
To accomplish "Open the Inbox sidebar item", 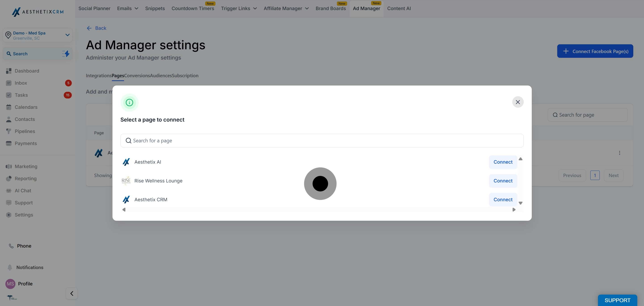I will pos(21,83).
